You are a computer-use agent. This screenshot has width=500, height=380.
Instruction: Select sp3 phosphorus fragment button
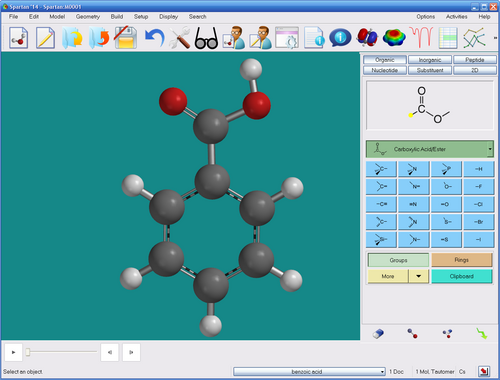(x=446, y=169)
